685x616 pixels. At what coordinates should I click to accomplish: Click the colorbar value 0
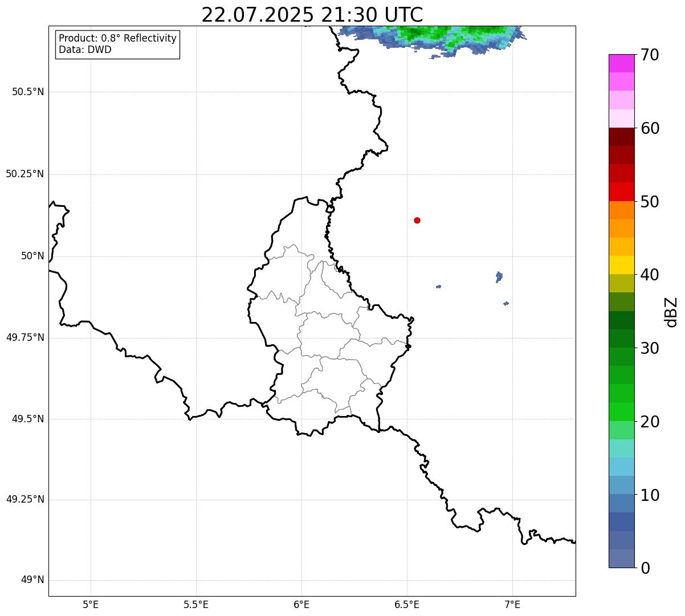[646, 568]
